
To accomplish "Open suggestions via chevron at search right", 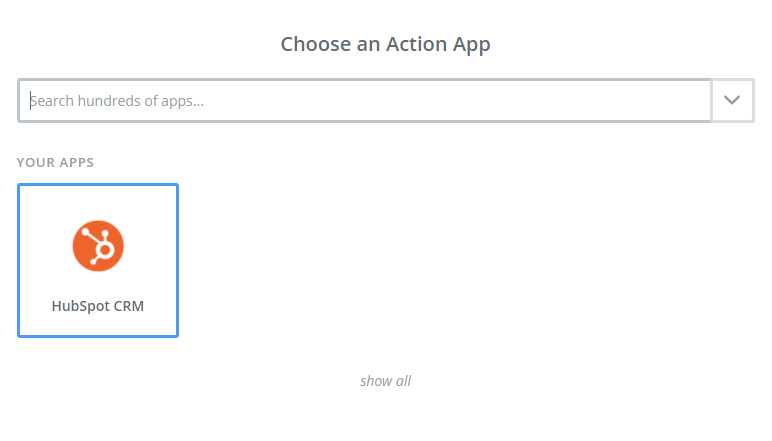I will pyautogui.click(x=732, y=100).
